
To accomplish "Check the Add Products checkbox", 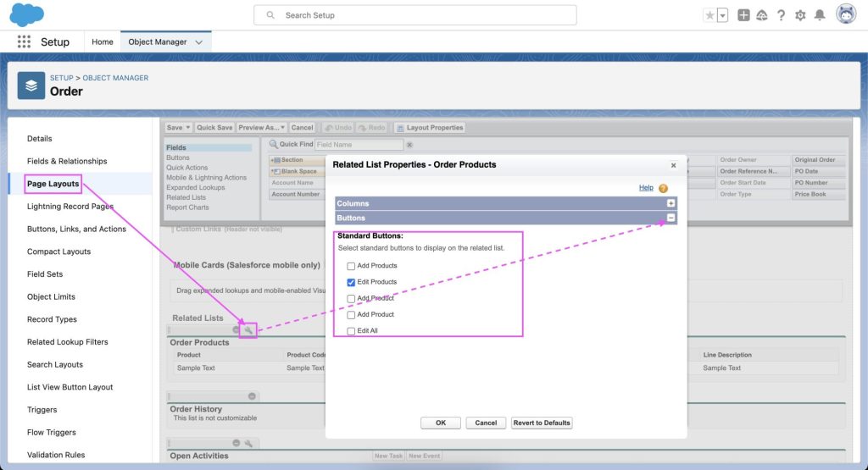I will pyautogui.click(x=351, y=266).
